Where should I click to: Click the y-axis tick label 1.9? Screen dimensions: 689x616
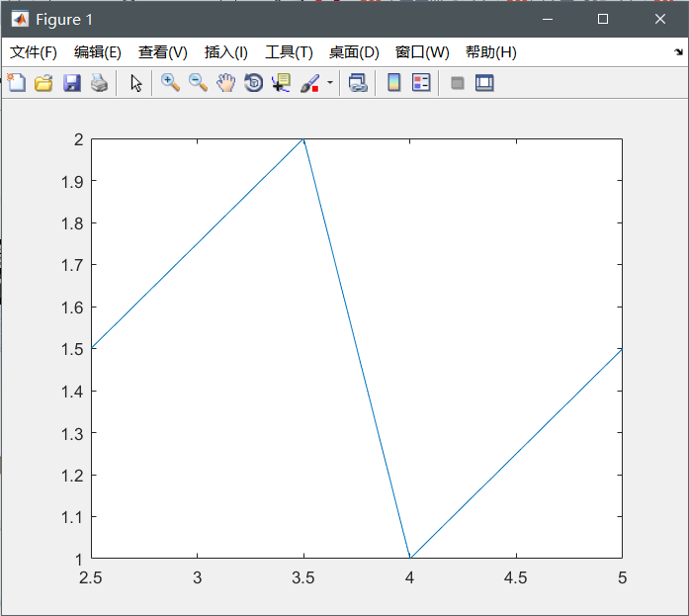[x=72, y=182]
